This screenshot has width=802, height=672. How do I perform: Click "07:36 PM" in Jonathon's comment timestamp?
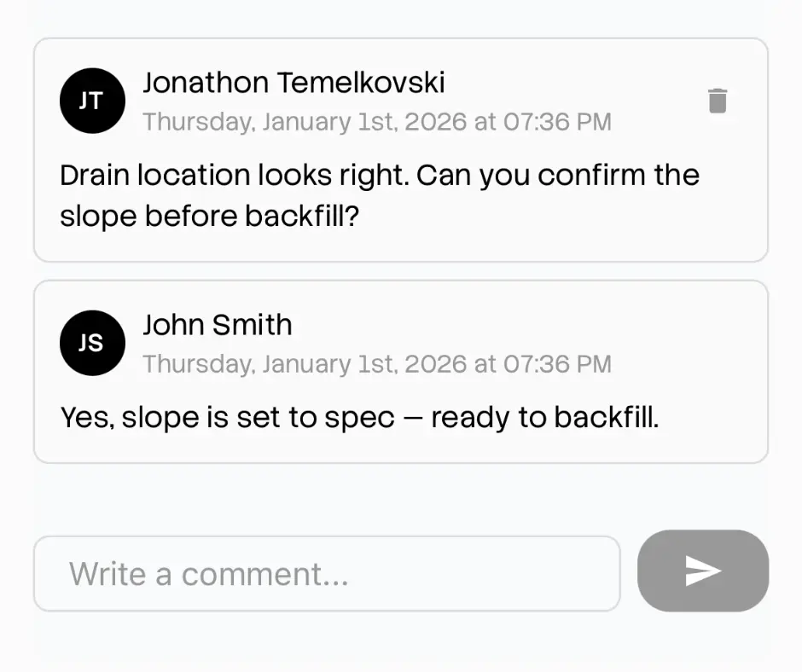click(x=557, y=122)
